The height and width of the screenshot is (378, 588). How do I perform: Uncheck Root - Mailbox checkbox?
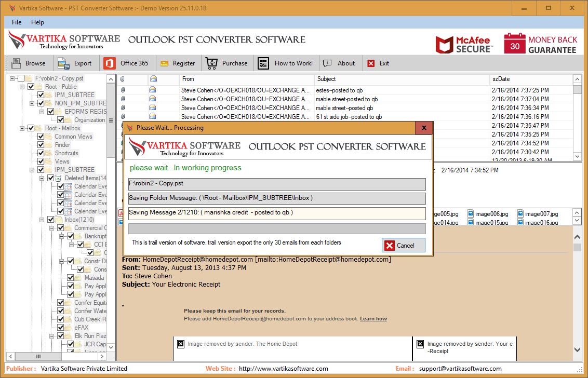coord(31,128)
